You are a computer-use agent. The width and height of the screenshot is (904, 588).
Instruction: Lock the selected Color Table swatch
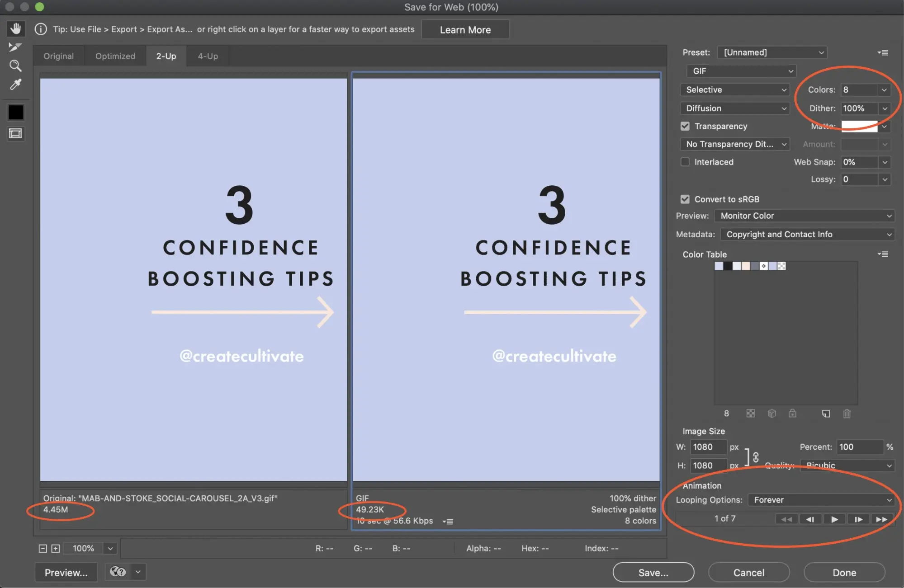(792, 414)
